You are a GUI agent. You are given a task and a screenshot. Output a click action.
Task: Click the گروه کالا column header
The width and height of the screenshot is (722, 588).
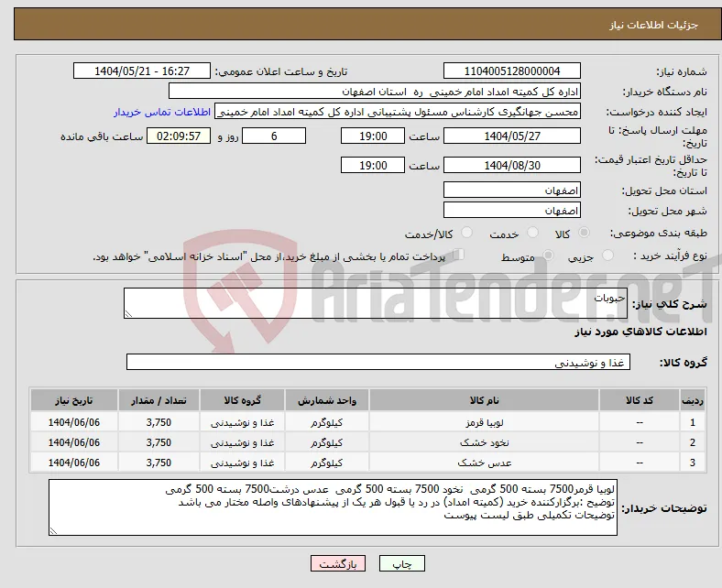242,400
